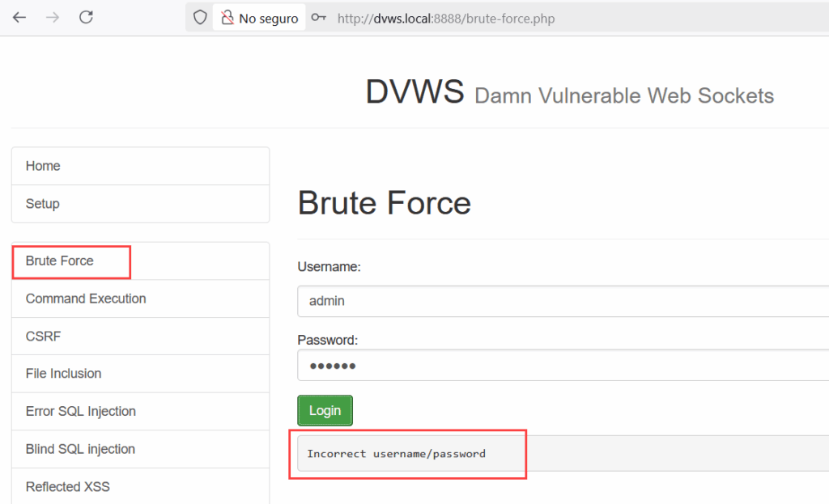Go to the CSRF page

(x=141, y=337)
